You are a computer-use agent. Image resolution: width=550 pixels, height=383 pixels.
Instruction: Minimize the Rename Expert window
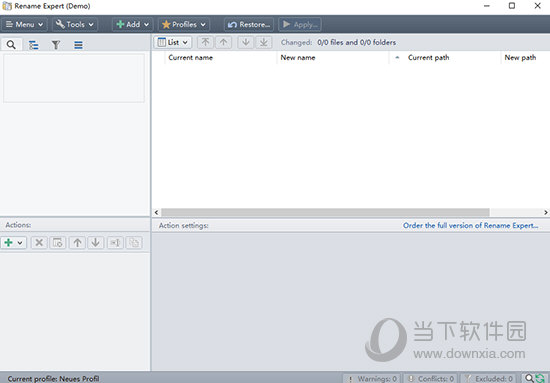pyautogui.click(x=487, y=6)
